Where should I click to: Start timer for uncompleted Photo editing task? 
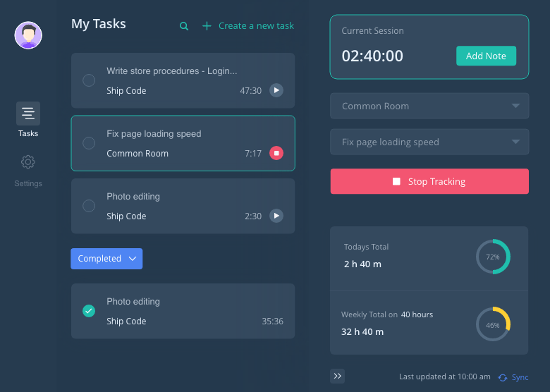[x=276, y=216]
